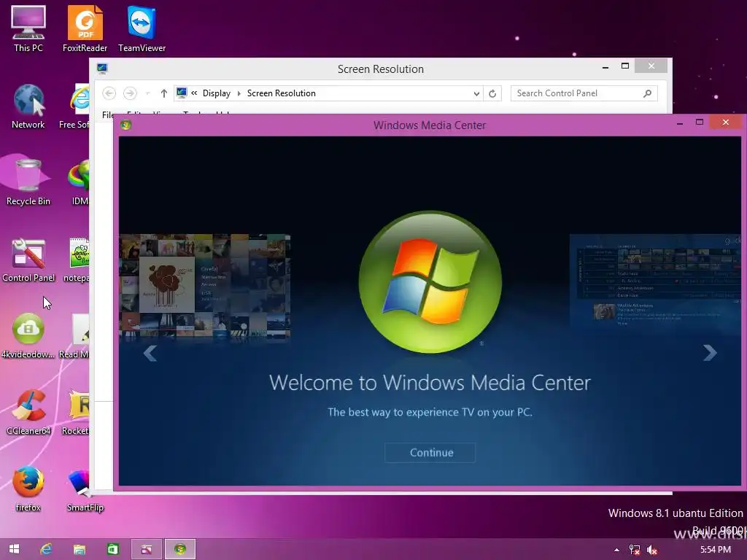Expand the Display breadcrumb arrow
747x560 pixels.
tap(239, 93)
